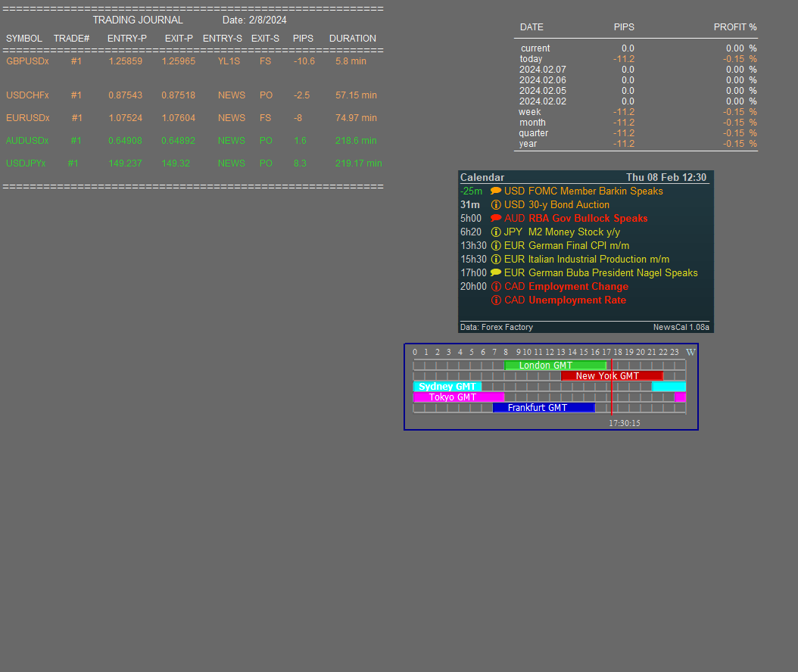This screenshot has width=798, height=672.
Task: Click the USDJPYx symbol in the journal
Action: pyautogui.click(x=26, y=163)
